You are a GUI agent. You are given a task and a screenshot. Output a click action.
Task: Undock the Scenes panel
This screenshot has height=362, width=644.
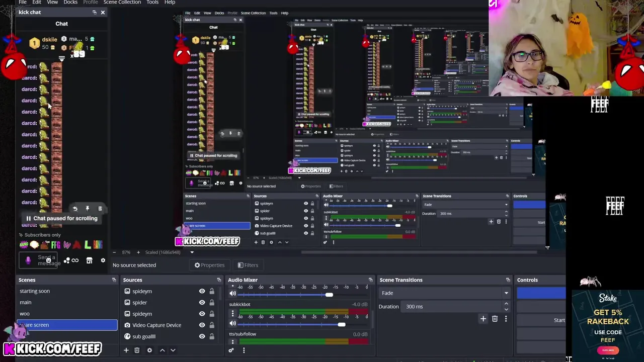[x=114, y=280]
